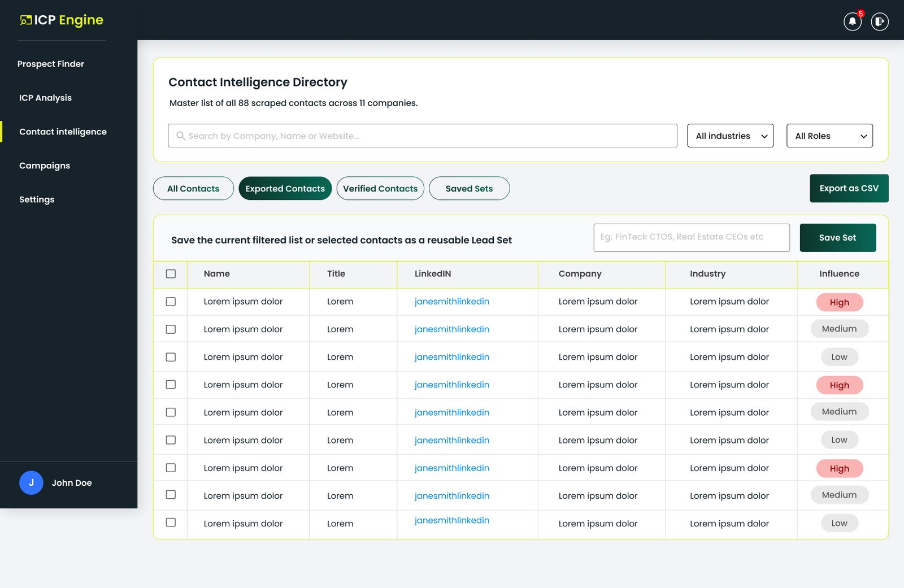
Task: Open the All Roles dropdown
Action: pos(829,136)
